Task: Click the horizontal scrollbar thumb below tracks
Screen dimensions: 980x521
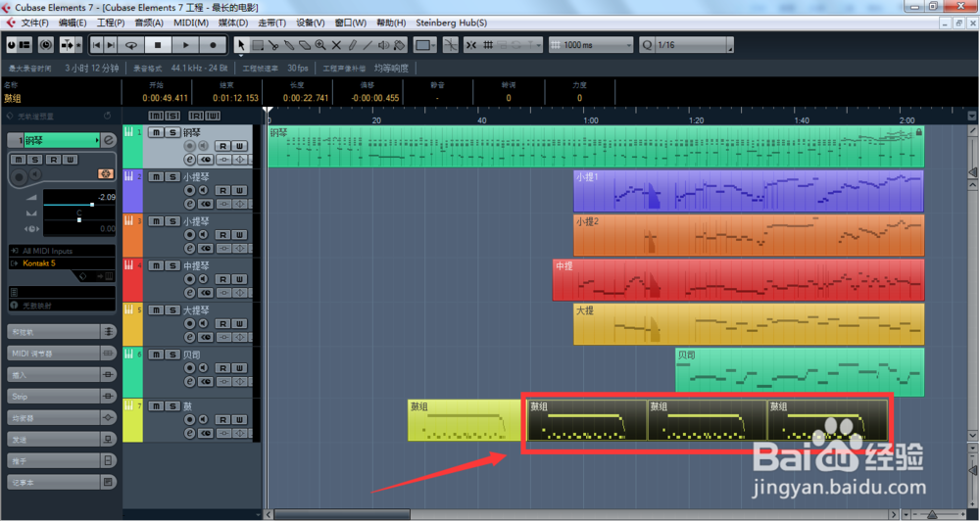Action: coord(342,515)
